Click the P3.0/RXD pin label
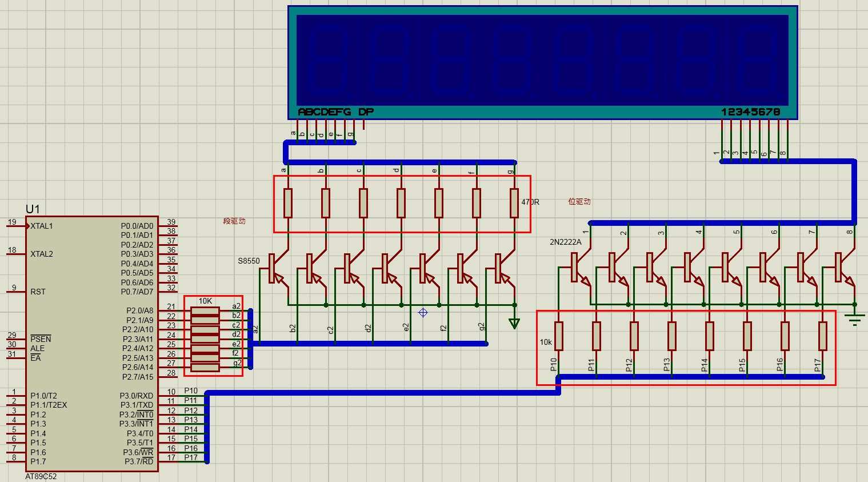This screenshot has width=868, height=482. (x=137, y=396)
